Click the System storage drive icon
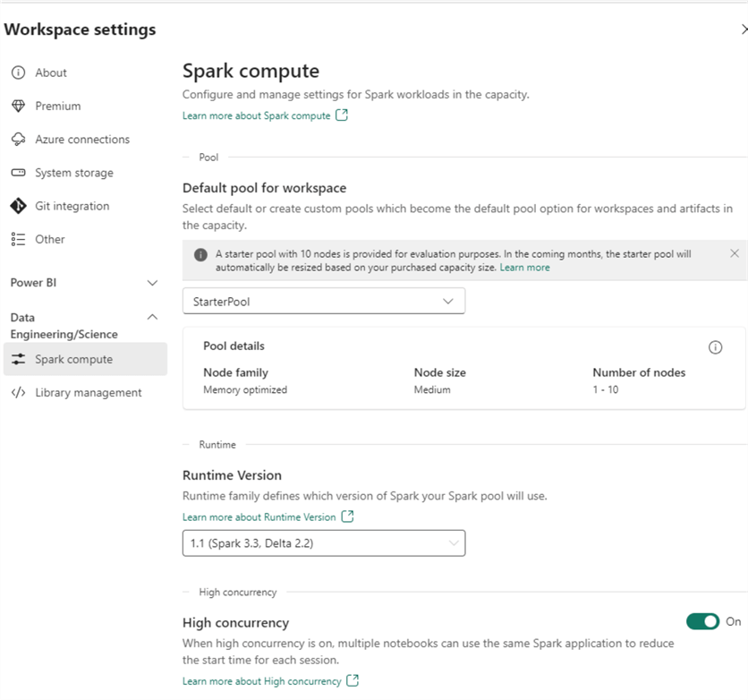This screenshot has width=748, height=700. [18, 173]
